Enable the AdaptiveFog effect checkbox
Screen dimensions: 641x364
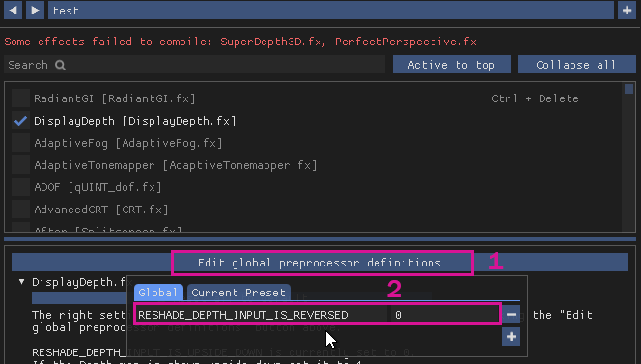[x=20, y=143]
